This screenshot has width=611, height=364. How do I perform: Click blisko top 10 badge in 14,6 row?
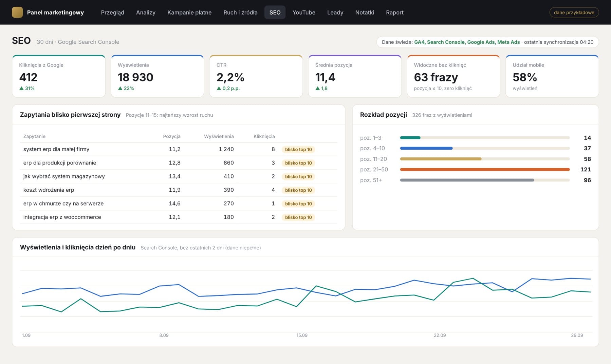tap(298, 204)
